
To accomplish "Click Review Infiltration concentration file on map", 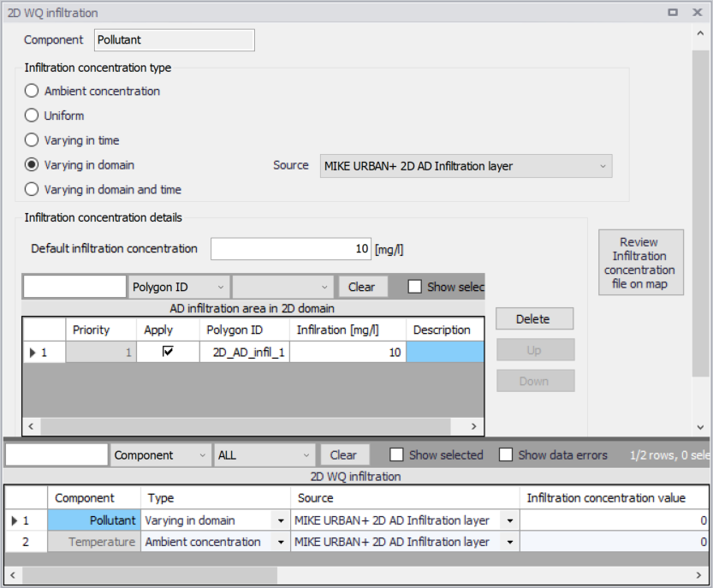I will coord(641,263).
